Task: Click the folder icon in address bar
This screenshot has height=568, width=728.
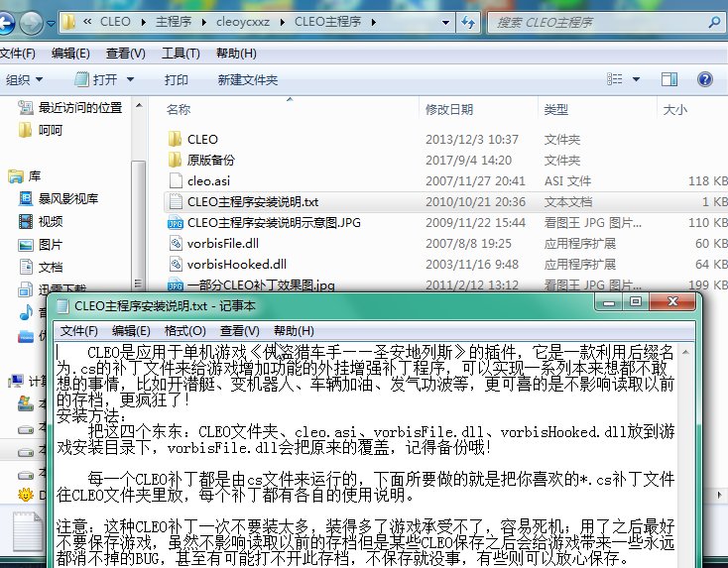Action: click(68, 22)
